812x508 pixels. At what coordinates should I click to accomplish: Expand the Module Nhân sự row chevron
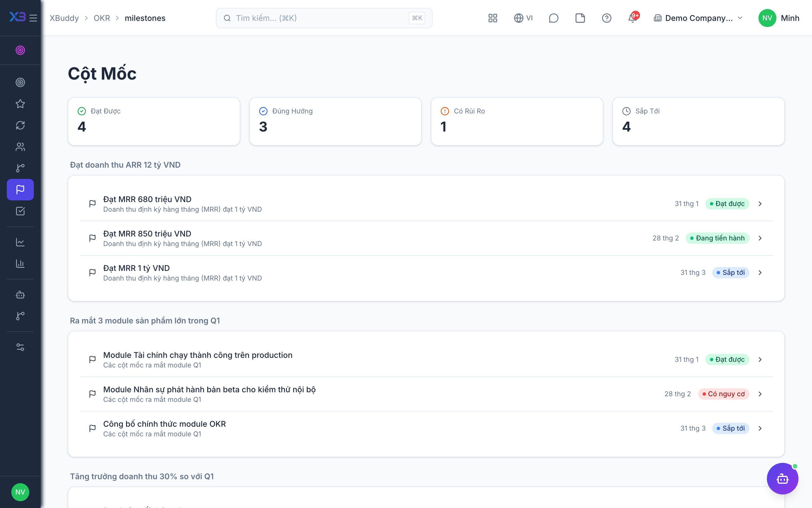tap(760, 394)
